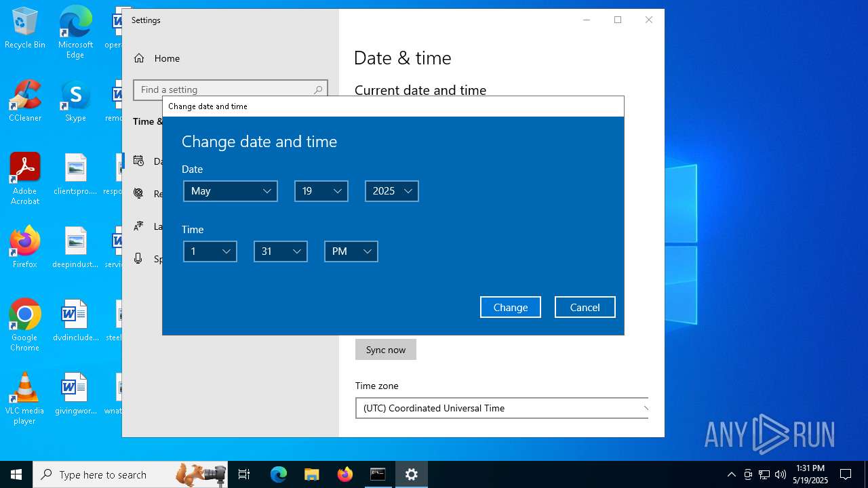Close the Settings window

tap(649, 20)
